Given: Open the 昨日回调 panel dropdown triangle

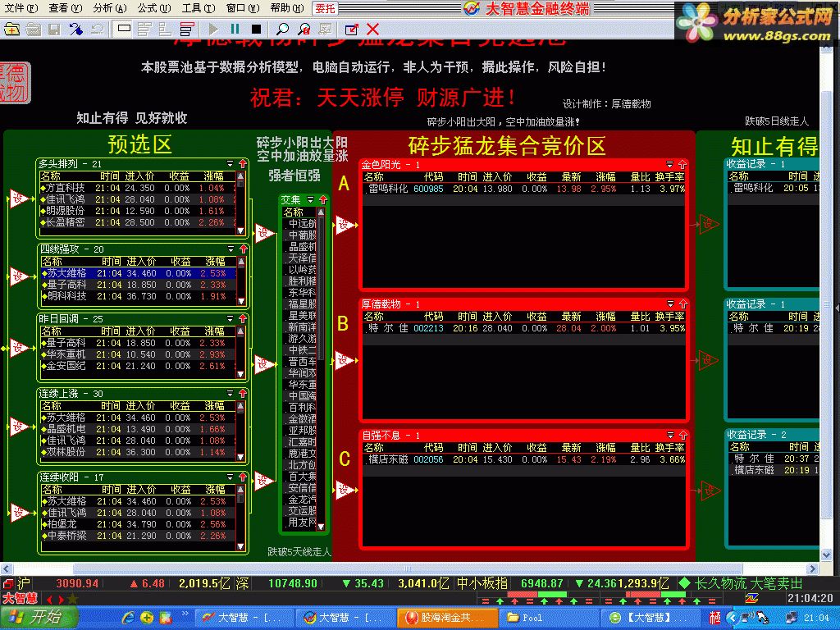Looking at the screenshot, I should pyautogui.click(x=231, y=318).
